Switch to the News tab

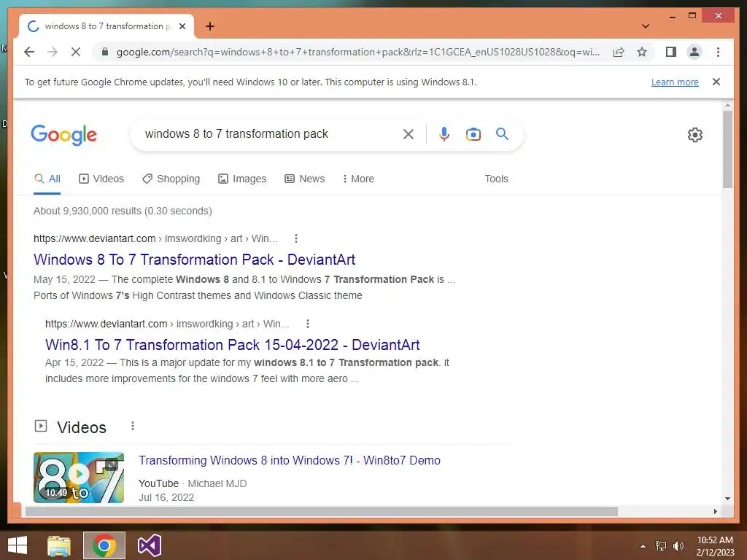coord(304,179)
